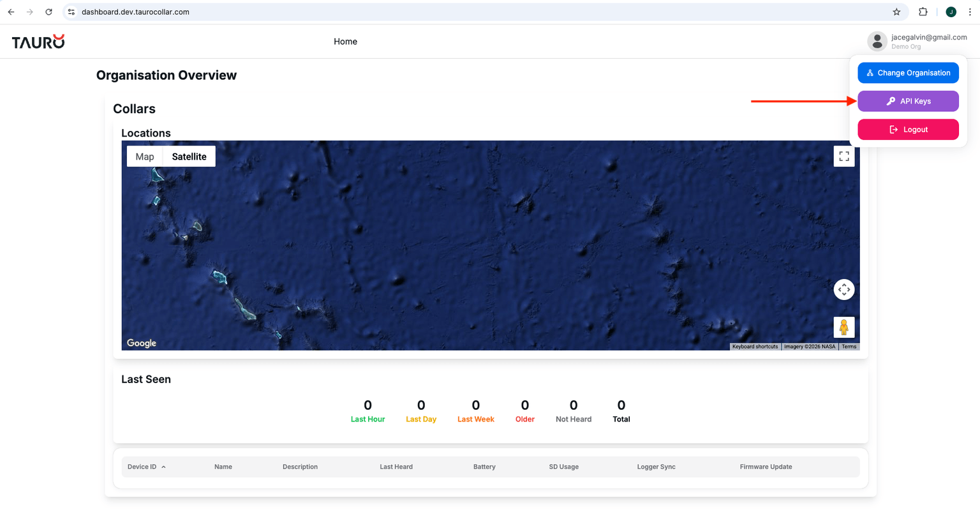This screenshot has width=980, height=514.
Task: Open Chrome three-dot menu
Action: coord(969,12)
